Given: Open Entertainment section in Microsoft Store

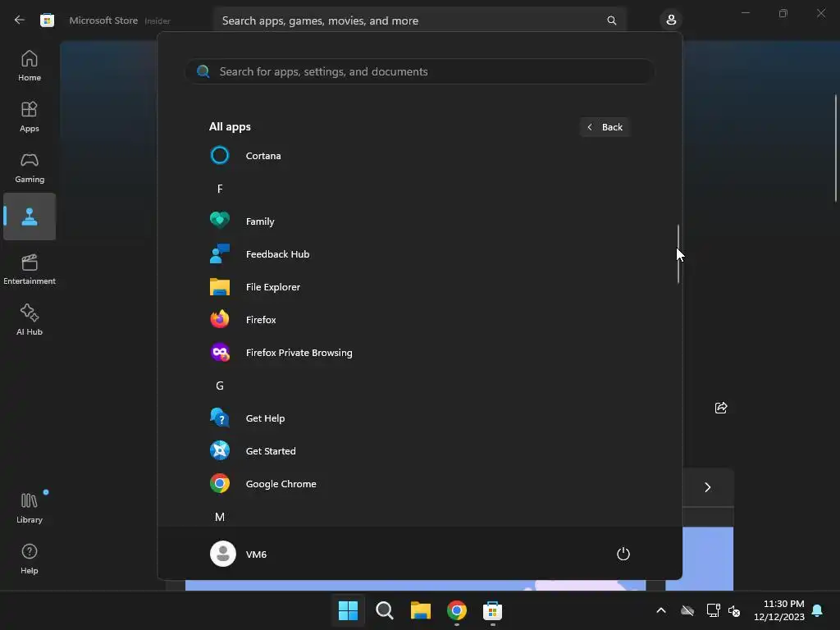Looking at the screenshot, I should (x=30, y=269).
